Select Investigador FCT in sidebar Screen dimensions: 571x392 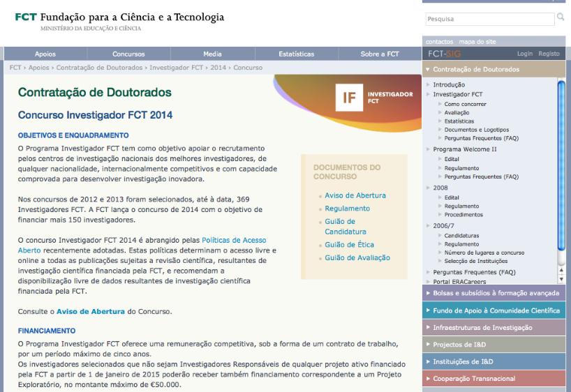(x=458, y=94)
